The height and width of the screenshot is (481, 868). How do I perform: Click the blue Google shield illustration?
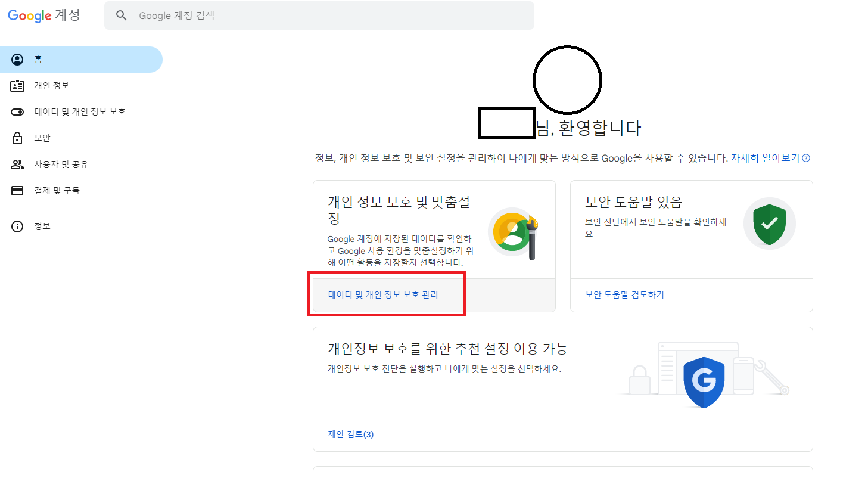click(704, 381)
